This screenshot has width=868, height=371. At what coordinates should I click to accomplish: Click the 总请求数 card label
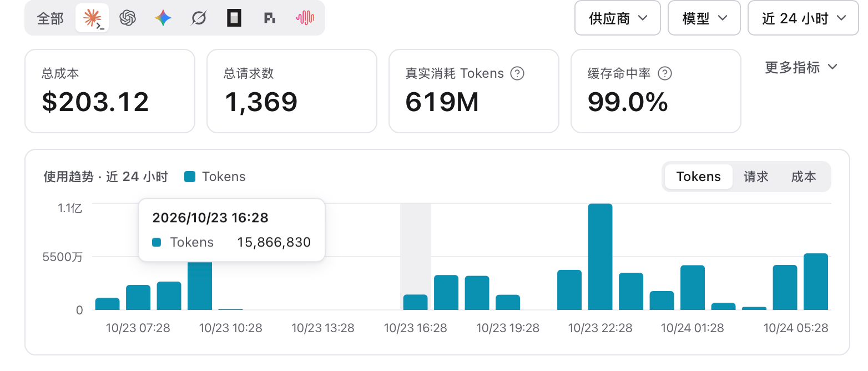(249, 73)
